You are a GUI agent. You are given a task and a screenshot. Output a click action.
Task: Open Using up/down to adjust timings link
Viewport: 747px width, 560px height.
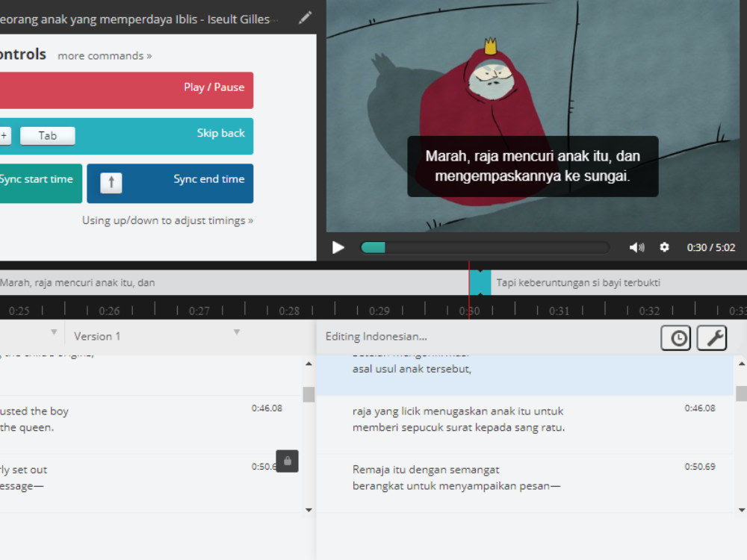pyautogui.click(x=167, y=220)
